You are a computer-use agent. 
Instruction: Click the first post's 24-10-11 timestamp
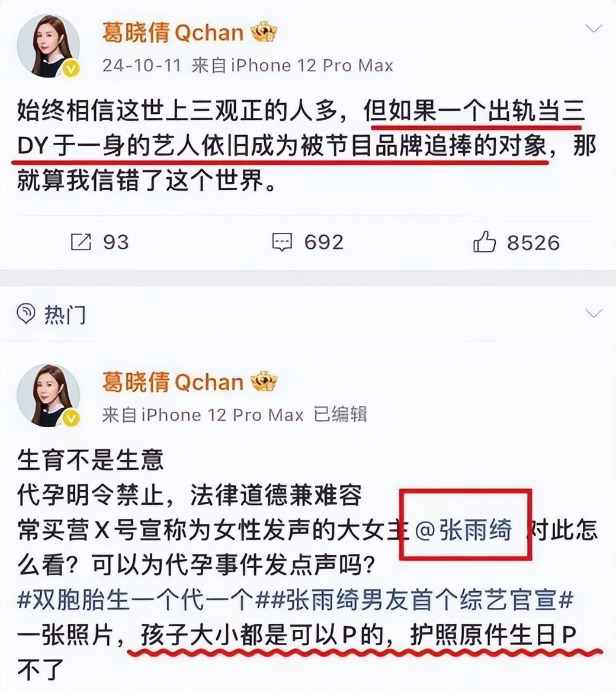click(x=142, y=66)
